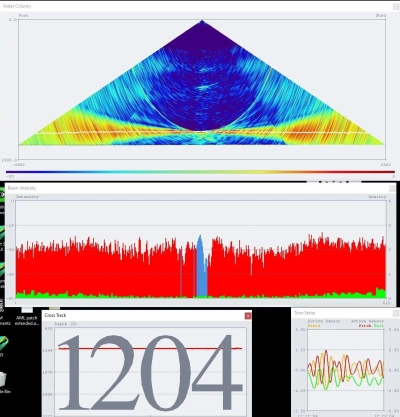Click the red depth line in Cross Track
The height and width of the screenshot is (417, 400).
[150, 349]
